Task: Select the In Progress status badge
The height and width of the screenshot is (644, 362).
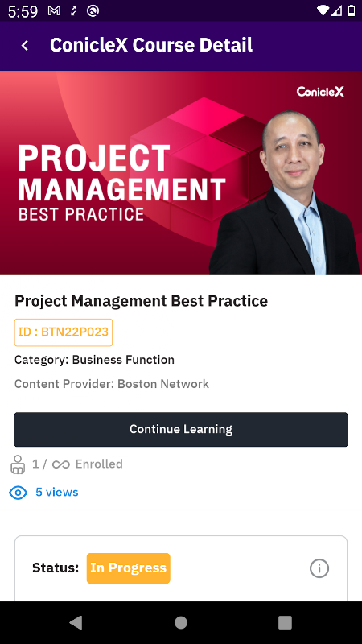Action: [x=129, y=568]
